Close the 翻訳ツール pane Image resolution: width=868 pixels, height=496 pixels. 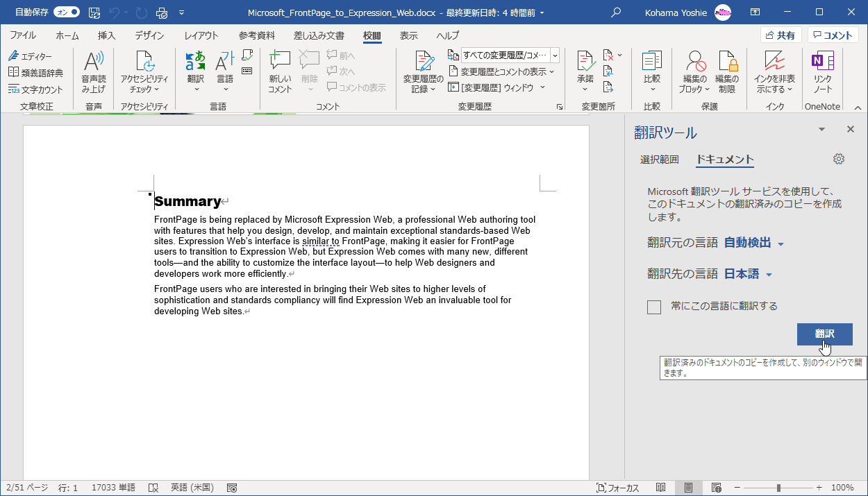851,130
